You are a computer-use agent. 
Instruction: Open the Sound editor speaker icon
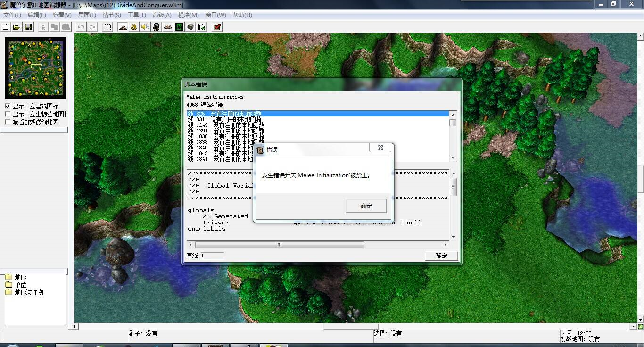(x=145, y=27)
